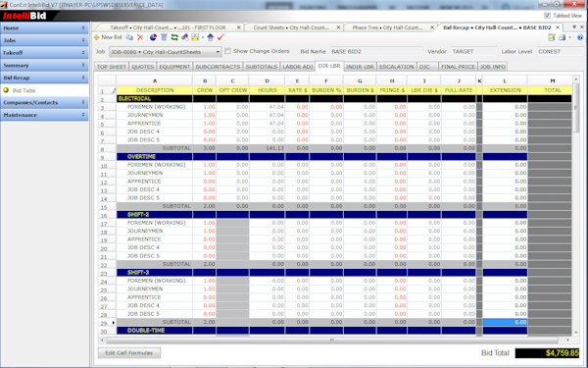Click the printer icon
The image size is (588, 368).
[562, 37]
